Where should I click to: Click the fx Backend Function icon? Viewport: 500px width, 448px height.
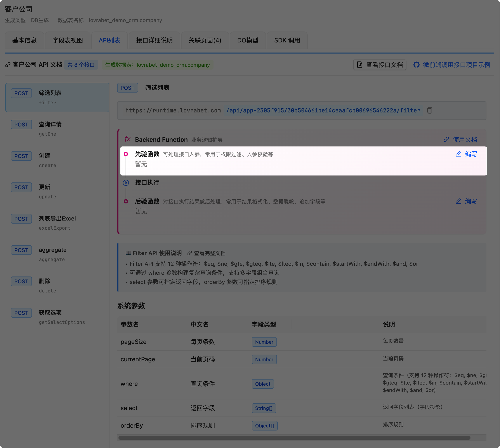point(127,139)
